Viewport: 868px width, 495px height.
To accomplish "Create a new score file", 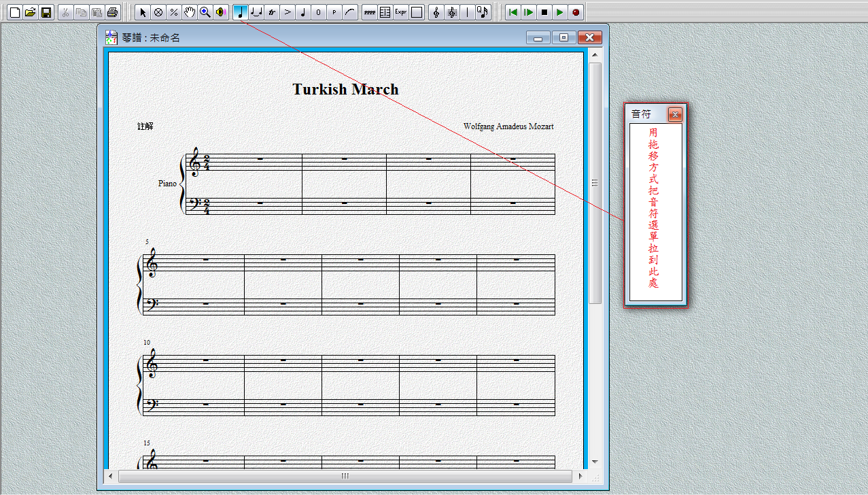I will pos(14,12).
